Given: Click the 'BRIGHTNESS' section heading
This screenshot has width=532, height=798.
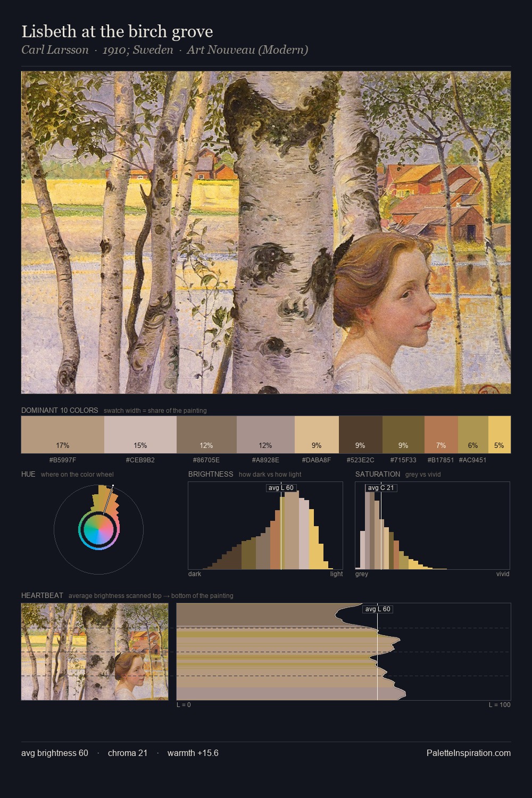Looking at the screenshot, I should pyautogui.click(x=211, y=474).
